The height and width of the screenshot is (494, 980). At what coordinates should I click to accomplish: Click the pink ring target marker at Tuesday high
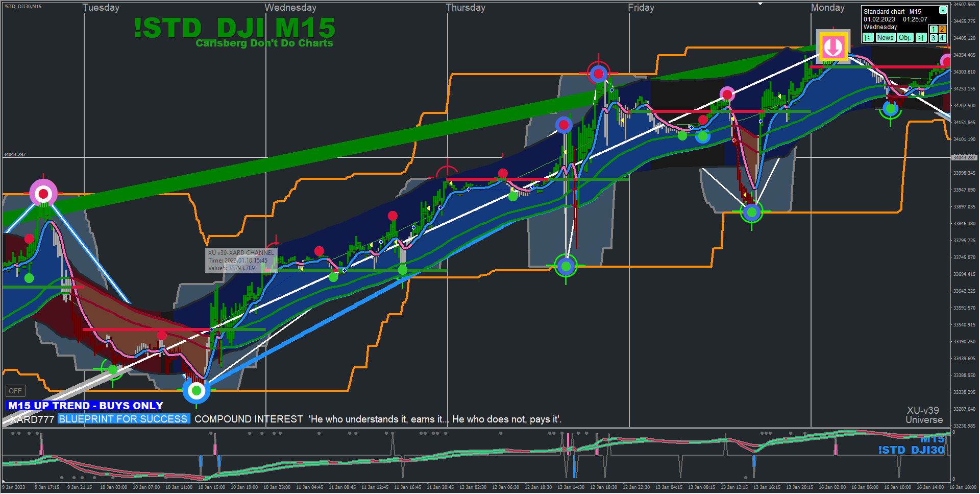(43, 194)
